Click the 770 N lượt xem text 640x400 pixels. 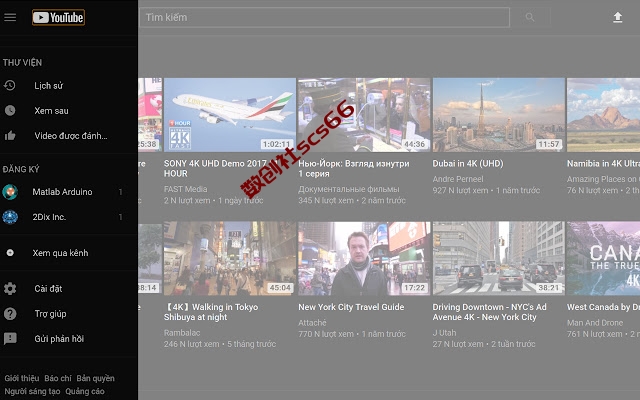point(326,334)
